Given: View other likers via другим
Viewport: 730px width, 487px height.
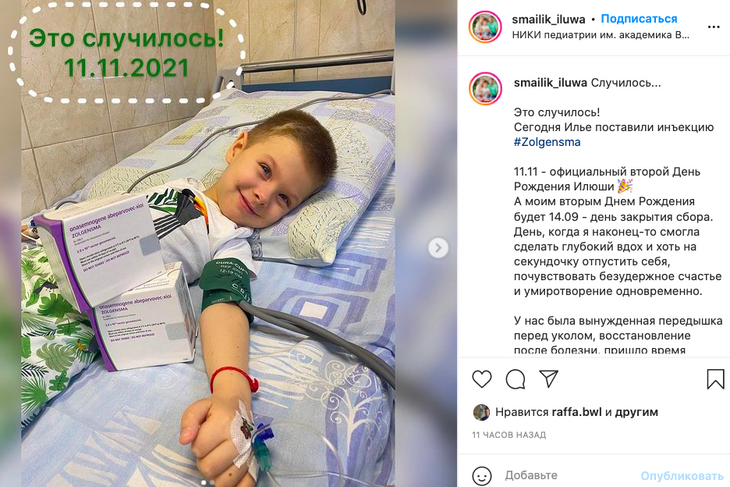Looking at the screenshot, I should [x=636, y=412].
